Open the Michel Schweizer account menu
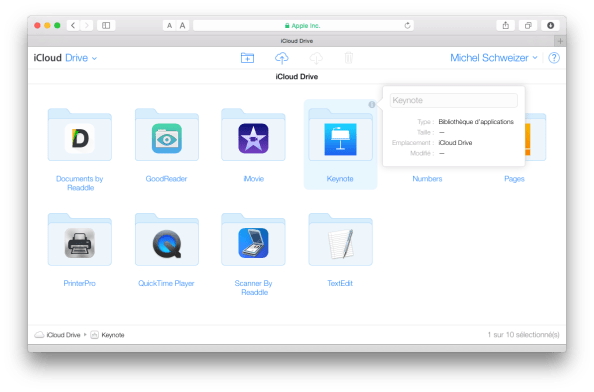Viewport: 594px width, 392px height. [x=494, y=58]
